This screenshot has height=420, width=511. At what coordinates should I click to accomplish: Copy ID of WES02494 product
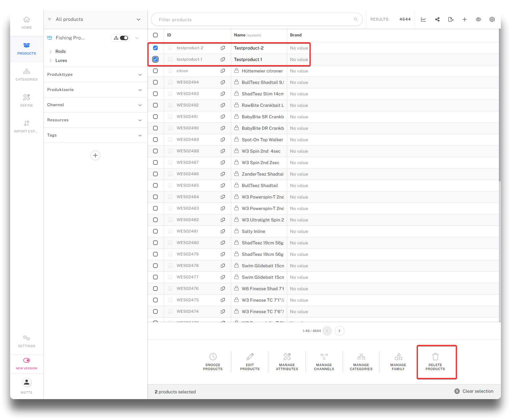223,82
